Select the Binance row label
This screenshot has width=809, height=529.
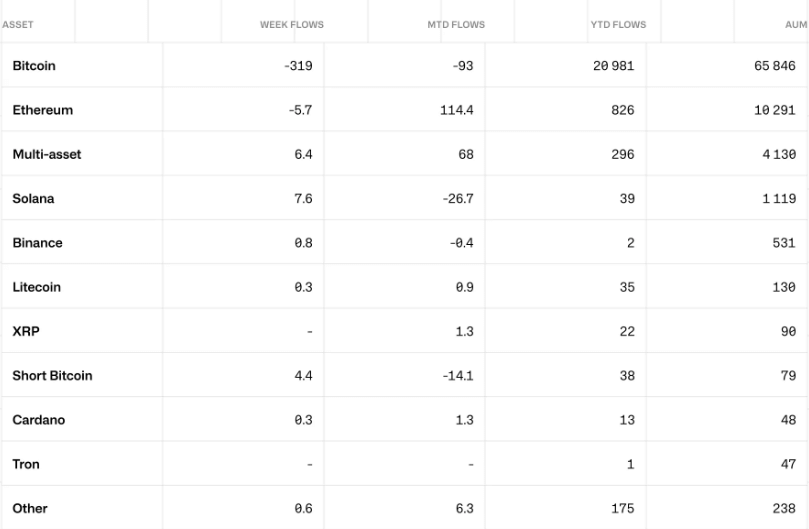click(x=37, y=243)
